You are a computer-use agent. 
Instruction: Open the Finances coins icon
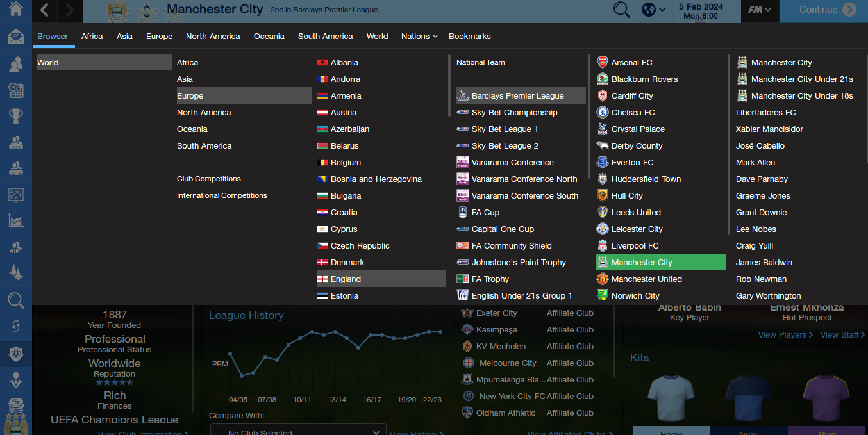click(x=16, y=406)
